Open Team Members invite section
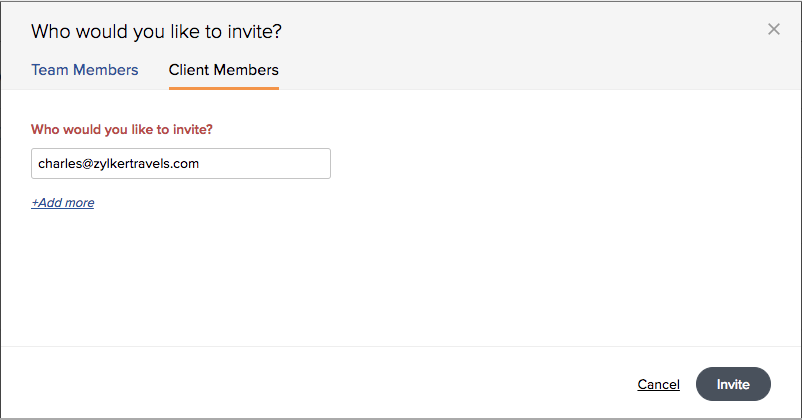This screenshot has height=420, width=802. [85, 71]
